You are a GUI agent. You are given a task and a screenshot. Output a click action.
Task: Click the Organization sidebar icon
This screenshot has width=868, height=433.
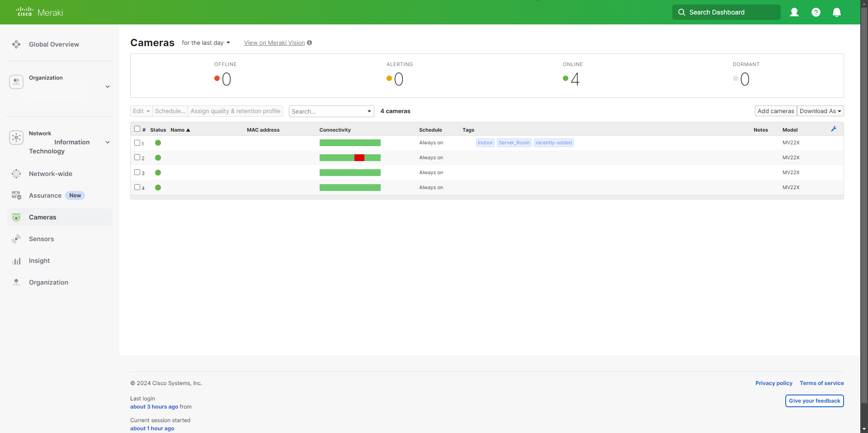(x=16, y=282)
